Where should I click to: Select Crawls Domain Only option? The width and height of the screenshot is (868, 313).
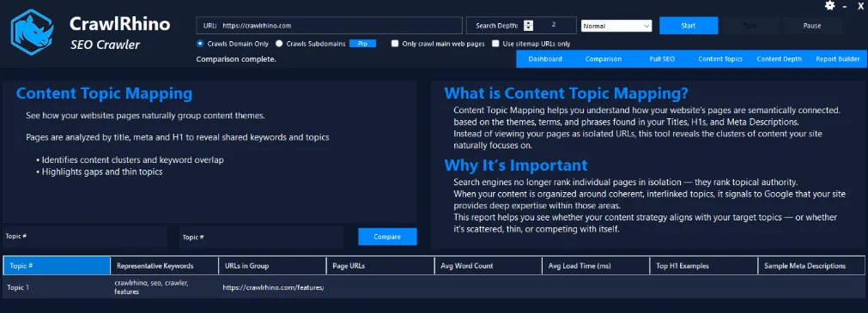[x=200, y=44]
